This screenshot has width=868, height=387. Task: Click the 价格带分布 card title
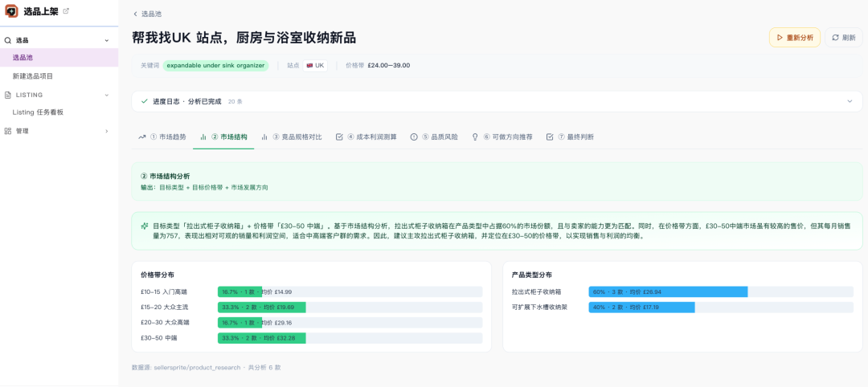[158, 275]
